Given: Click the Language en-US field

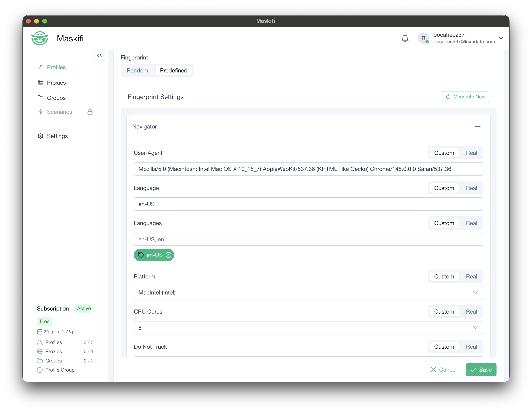Looking at the screenshot, I should tap(308, 204).
